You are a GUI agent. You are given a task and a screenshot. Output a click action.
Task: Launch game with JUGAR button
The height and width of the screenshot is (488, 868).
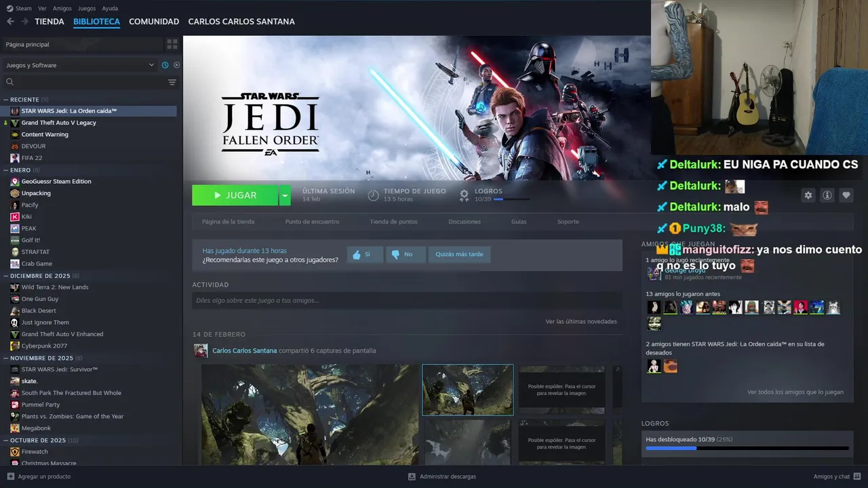[235, 195]
